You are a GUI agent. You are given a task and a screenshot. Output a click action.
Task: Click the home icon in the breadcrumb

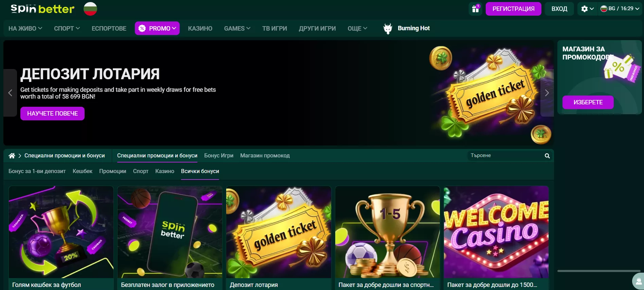[x=12, y=156]
